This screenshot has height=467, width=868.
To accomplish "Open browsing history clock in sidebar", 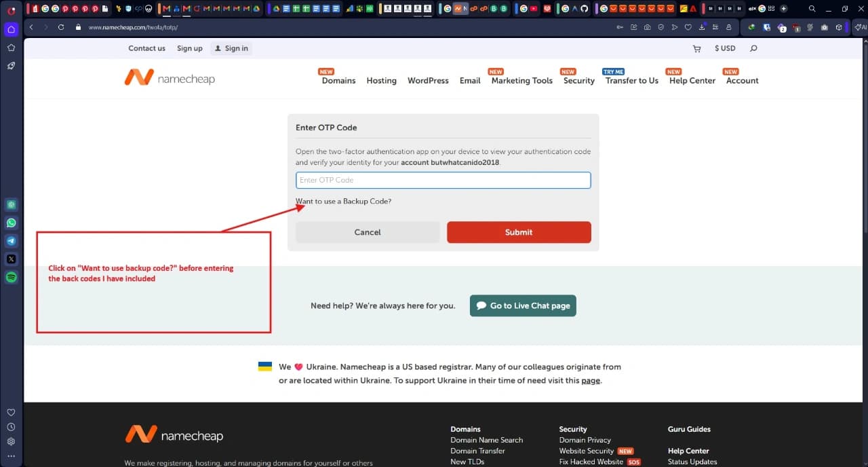I will [x=11, y=427].
